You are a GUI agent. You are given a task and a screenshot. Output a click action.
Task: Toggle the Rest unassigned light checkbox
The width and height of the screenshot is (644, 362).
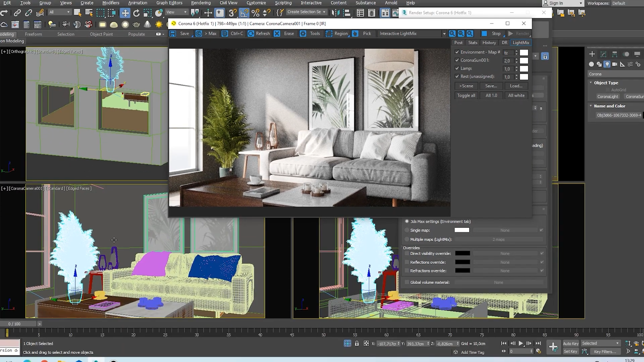[457, 76]
